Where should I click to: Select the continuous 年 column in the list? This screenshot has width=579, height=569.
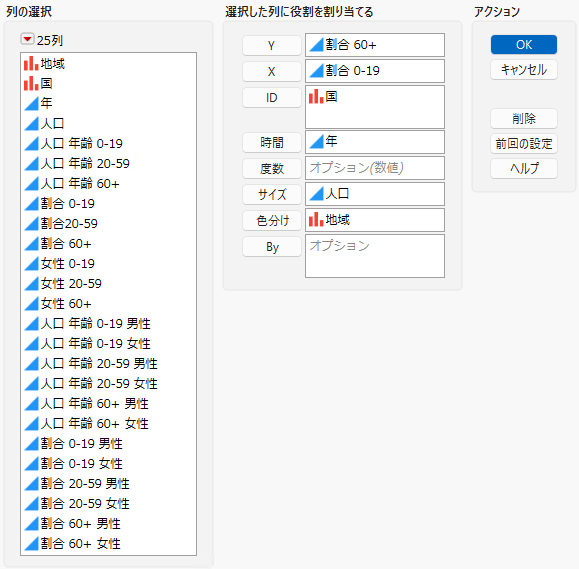[x=108, y=103]
